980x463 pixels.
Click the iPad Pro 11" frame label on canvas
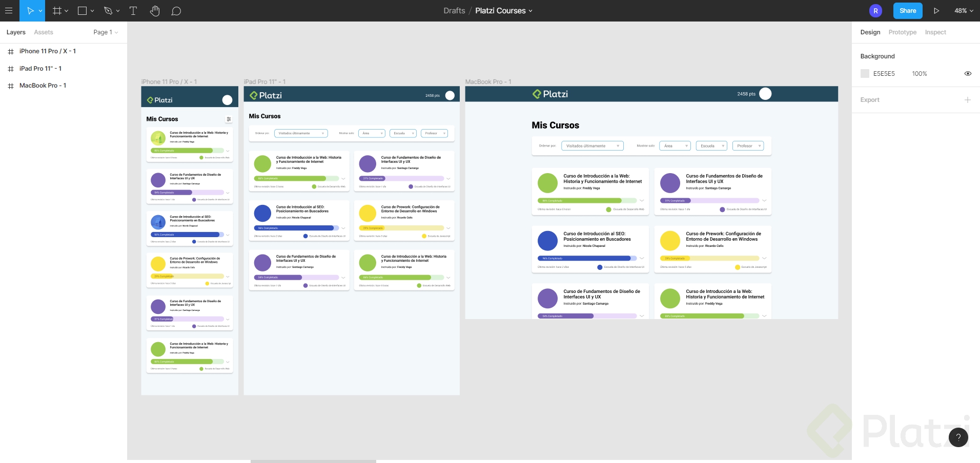pyautogui.click(x=265, y=82)
